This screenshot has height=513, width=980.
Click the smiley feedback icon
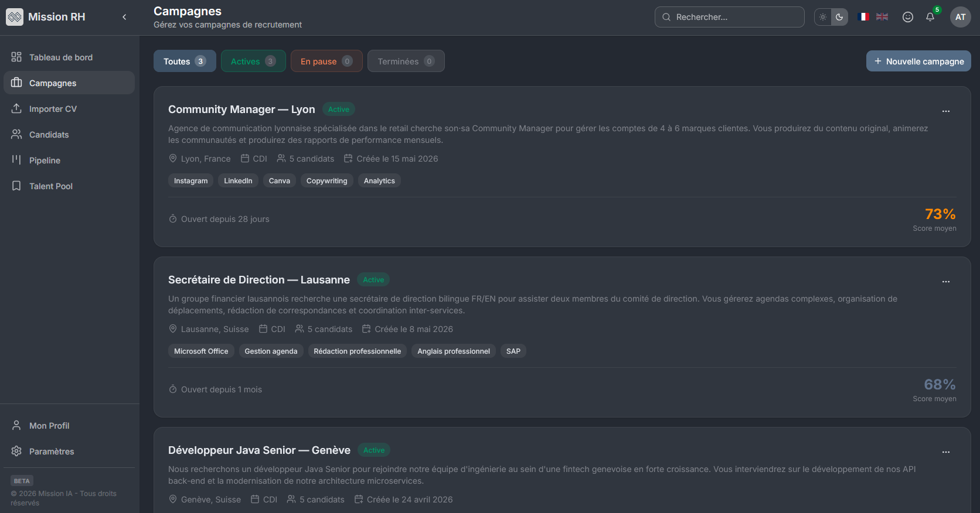pos(908,17)
